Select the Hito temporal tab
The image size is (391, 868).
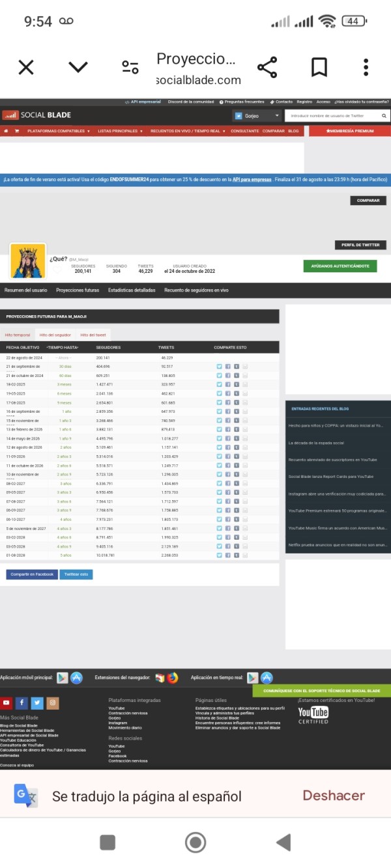point(18,335)
